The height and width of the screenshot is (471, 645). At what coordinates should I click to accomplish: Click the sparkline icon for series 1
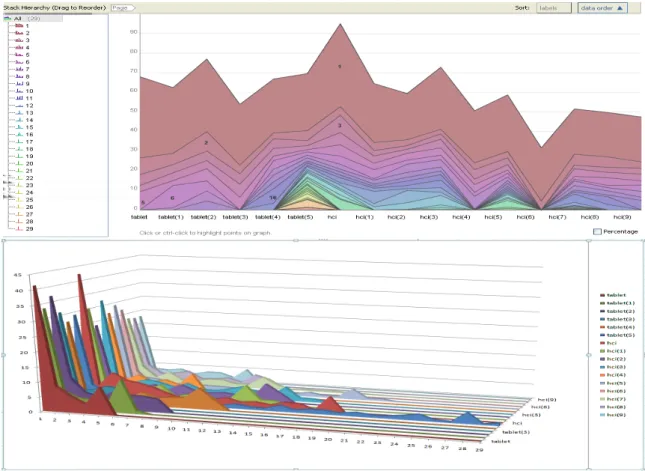point(19,26)
